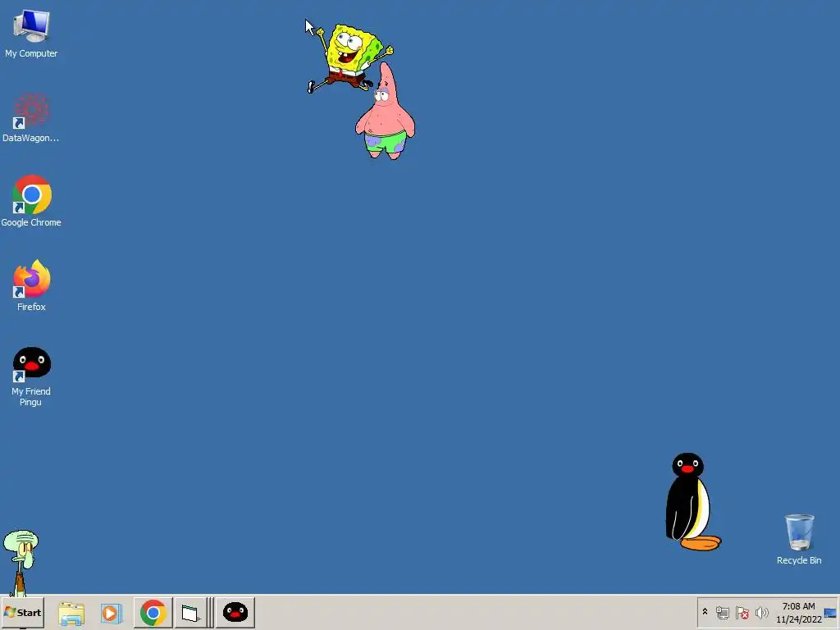Select the Google Chrome desktop shortcut
This screenshot has height=630, width=840.
click(31, 202)
